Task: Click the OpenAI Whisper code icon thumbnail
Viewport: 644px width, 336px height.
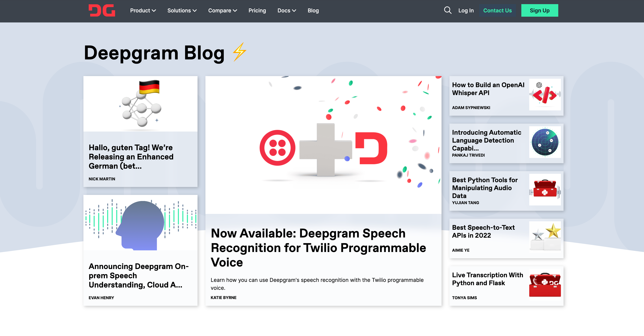Action: click(x=545, y=95)
